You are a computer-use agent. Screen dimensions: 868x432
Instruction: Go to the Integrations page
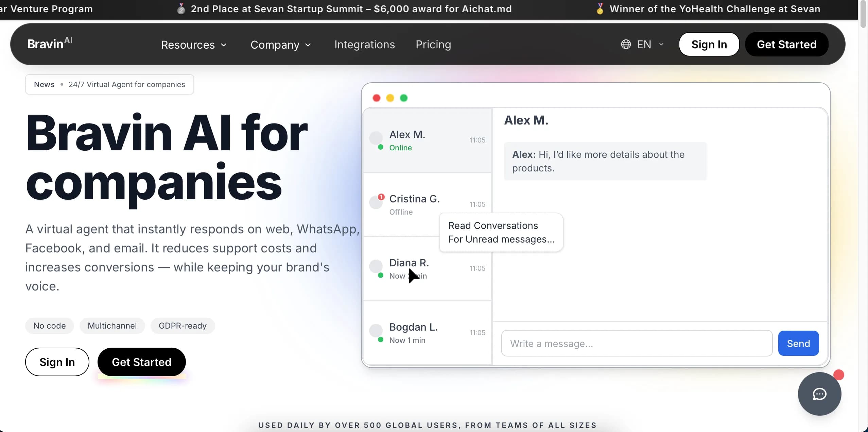point(364,45)
